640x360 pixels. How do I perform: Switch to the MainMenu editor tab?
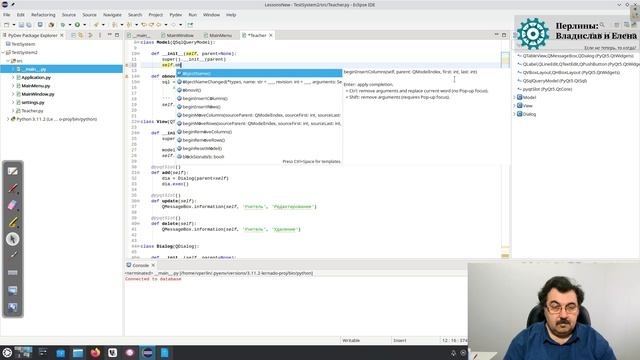click(x=218, y=36)
